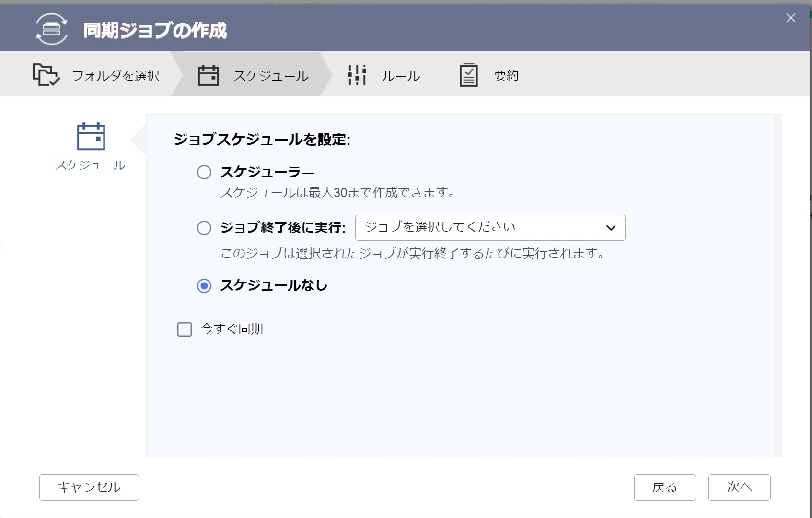Click the sync job icon in header
Image resolution: width=812 pixels, height=518 pixels.
pyautogui.click(x=52, y=30)
